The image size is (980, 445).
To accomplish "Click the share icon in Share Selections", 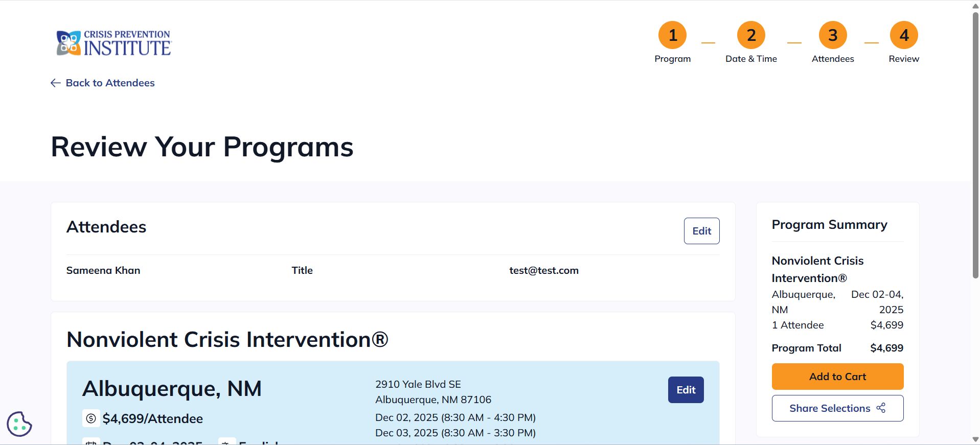I will 881,408.
